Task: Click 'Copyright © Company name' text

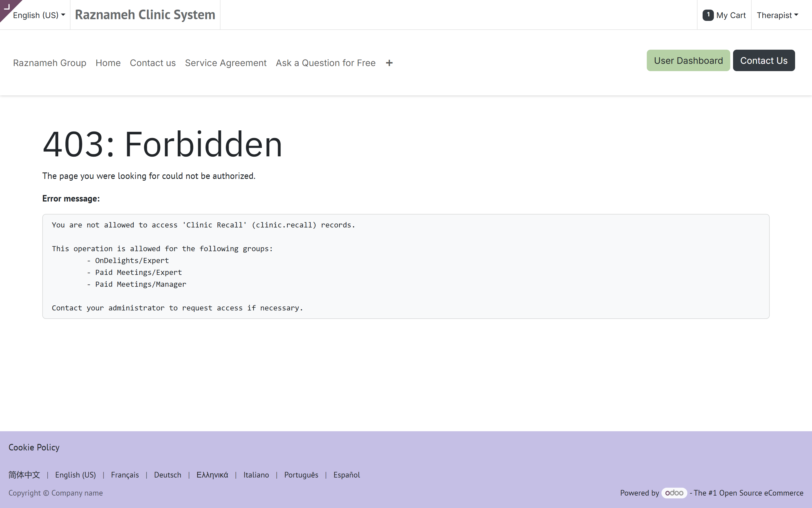Action: [x=56, y=493]
